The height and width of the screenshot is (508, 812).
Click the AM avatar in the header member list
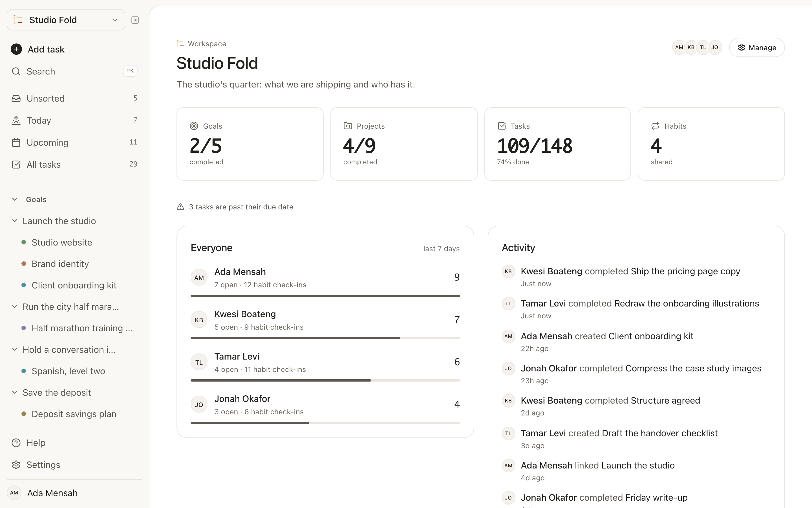[679, 47]
